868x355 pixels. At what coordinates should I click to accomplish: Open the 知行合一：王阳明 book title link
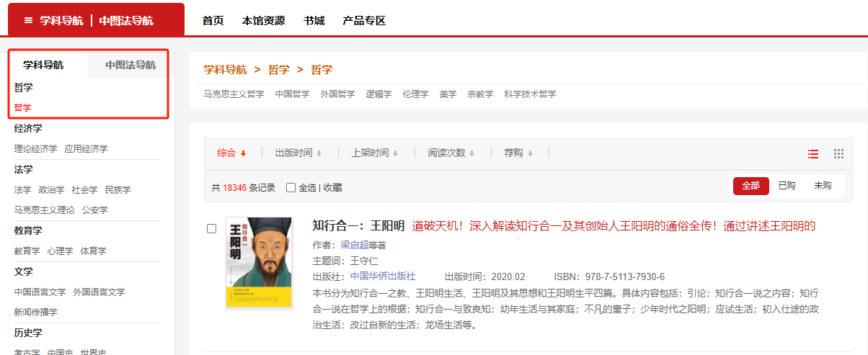[x=358, y=225]
